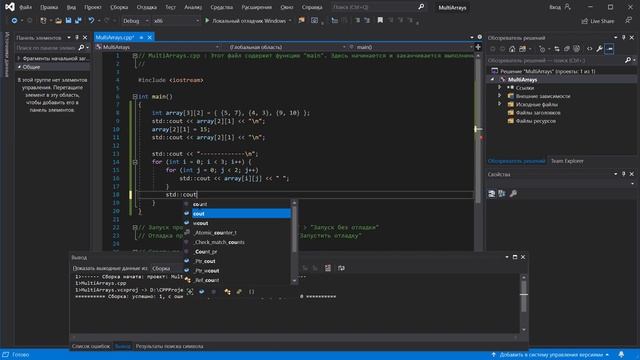640x360 pixels.
Task: Collapse the MultiArrays project node
Action: (492, 80)
